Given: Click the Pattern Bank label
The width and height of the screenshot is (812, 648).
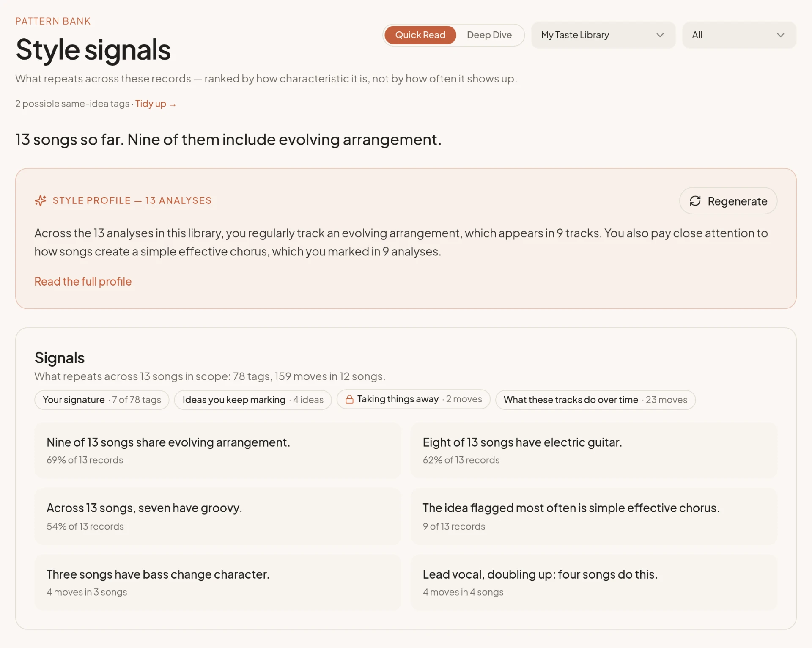Looking at the screenshot, I should click(53, 21).
